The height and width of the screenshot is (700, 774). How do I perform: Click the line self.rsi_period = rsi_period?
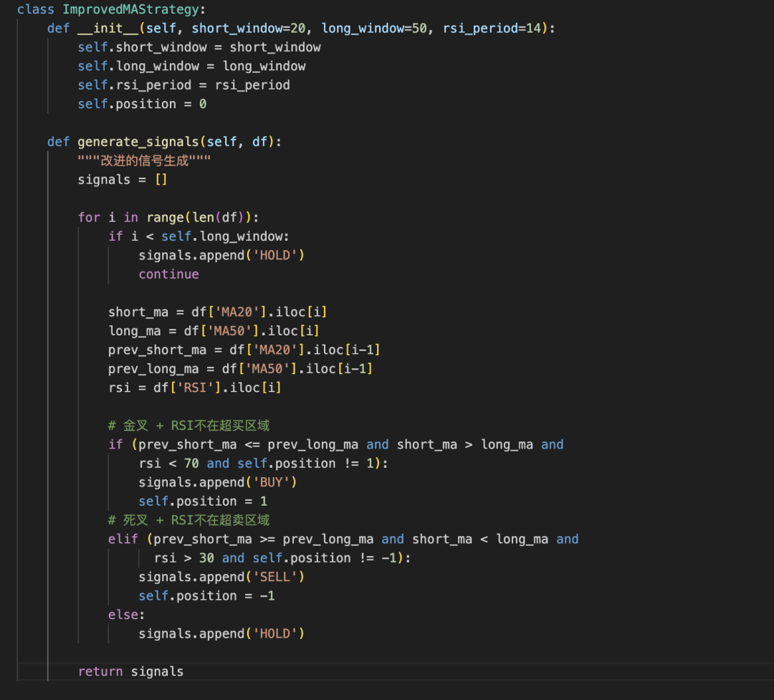[x=183, y=85]
